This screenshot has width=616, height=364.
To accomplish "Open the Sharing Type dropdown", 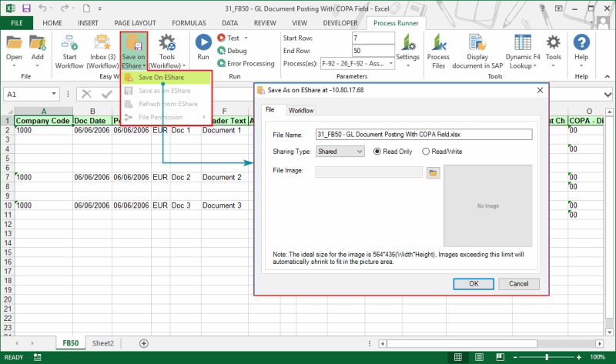I will click(340, 152).
